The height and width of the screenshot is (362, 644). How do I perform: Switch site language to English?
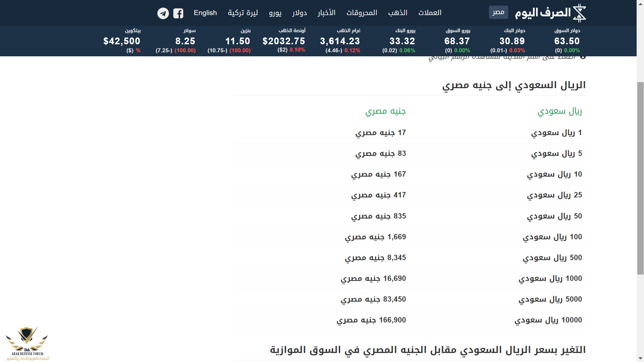(x=205, y=13)
